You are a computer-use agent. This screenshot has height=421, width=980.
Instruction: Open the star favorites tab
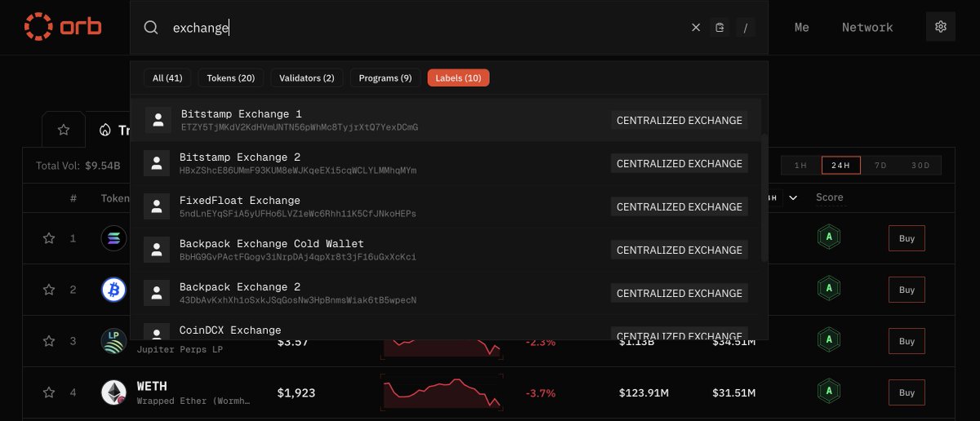63,130
